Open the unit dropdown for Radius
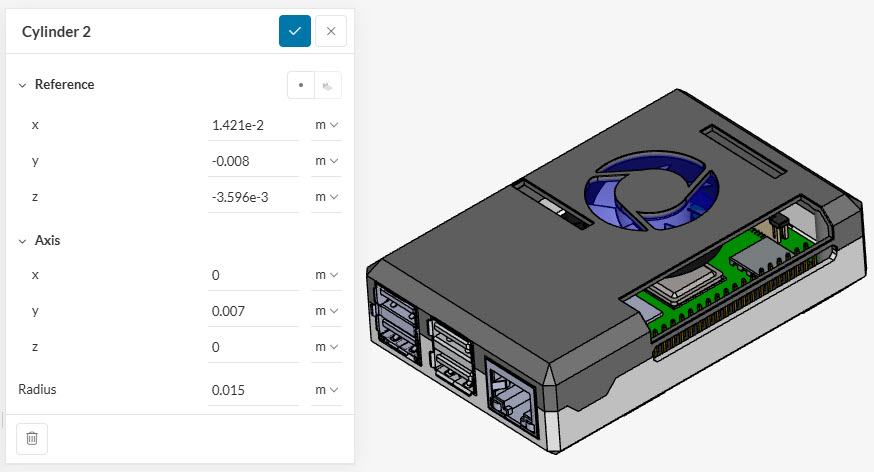 click(326, 390)
